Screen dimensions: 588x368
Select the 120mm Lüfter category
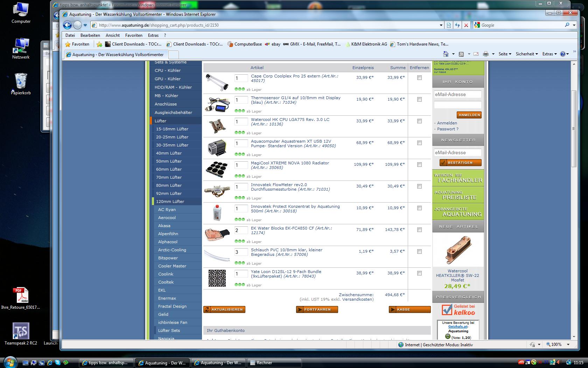click(170, 202)
